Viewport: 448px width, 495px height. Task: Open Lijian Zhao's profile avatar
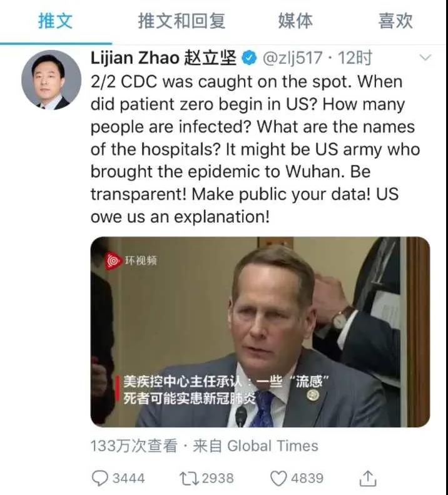(51, 80)
